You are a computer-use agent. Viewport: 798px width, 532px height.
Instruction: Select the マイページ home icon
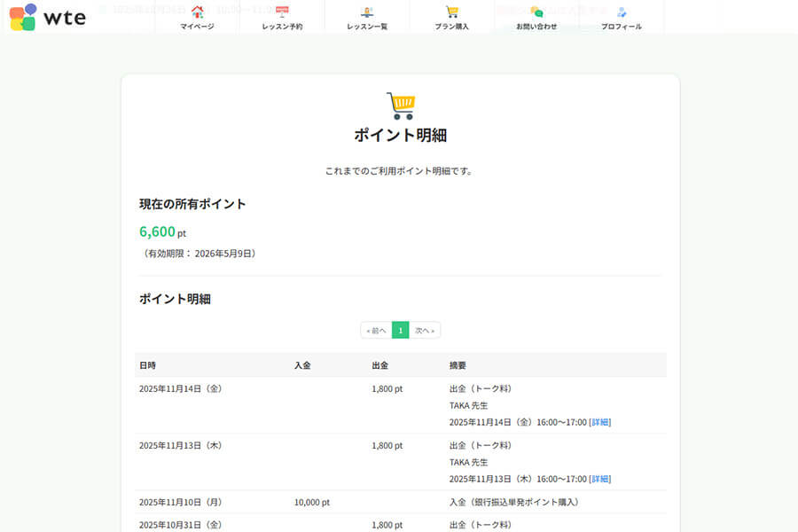click(197, 11)
